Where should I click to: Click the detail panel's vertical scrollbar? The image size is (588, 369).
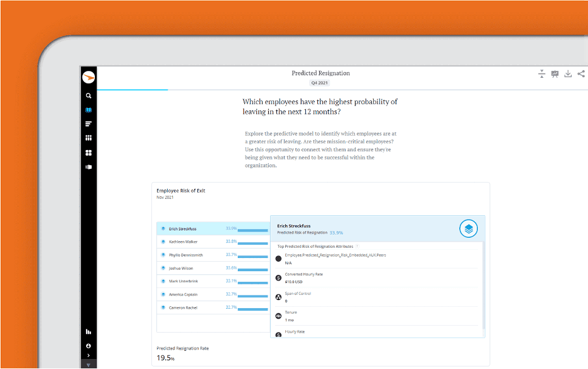(482, 282)
